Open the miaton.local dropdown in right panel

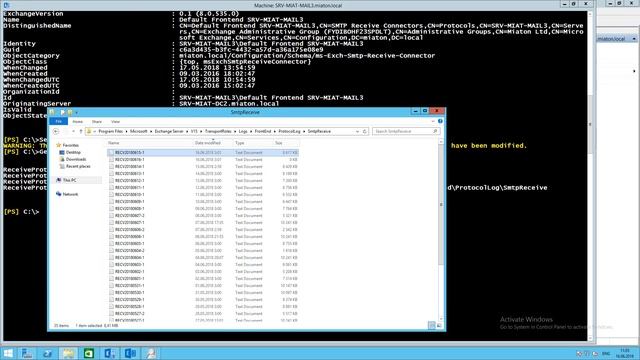click(634, 39)
